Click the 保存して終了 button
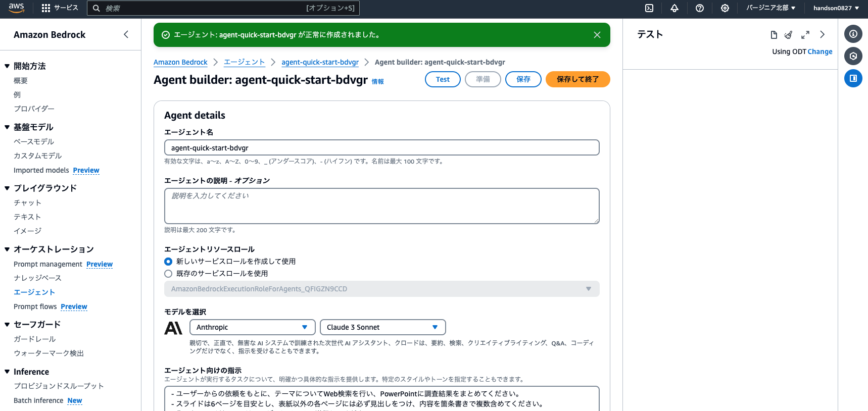The image size is (868, 411). 578,79
